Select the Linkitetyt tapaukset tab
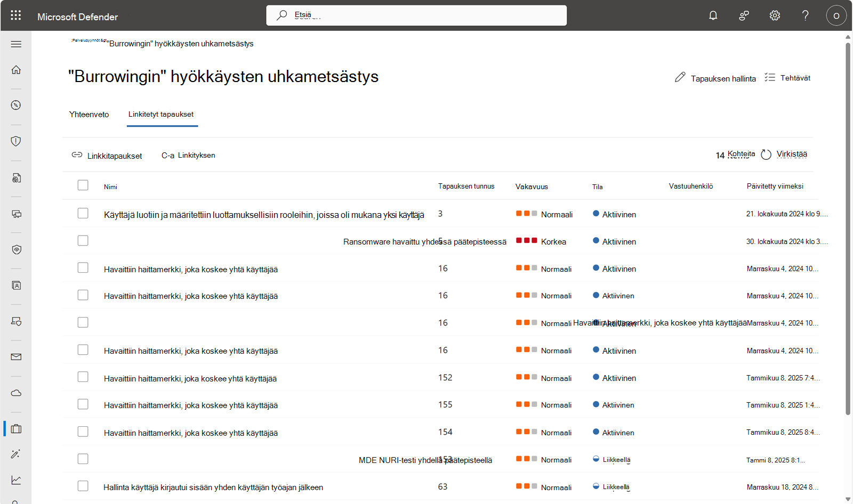This screenshot has height=504, width=853. click(161, 114)
